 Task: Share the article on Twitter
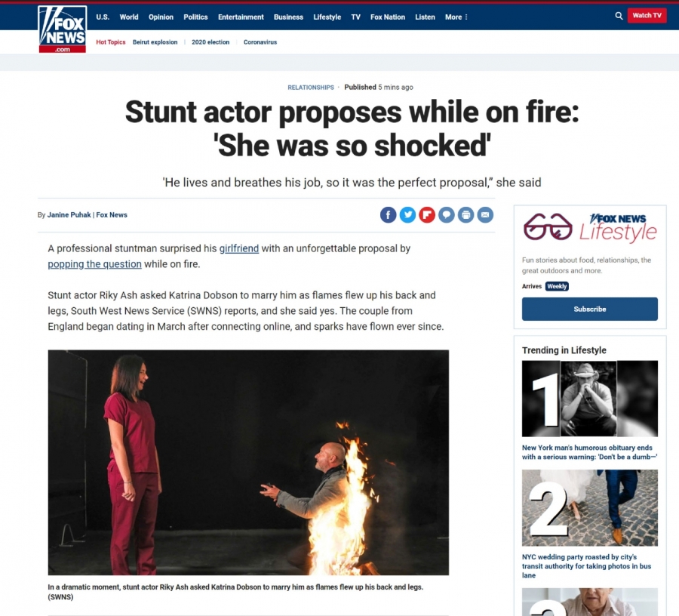coord(407,215)
